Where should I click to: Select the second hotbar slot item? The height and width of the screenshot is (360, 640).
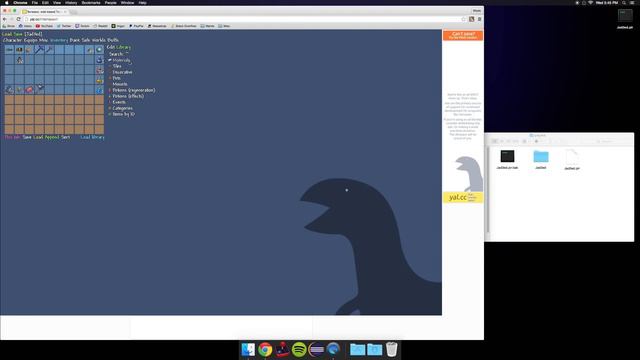tap(19, 50)
